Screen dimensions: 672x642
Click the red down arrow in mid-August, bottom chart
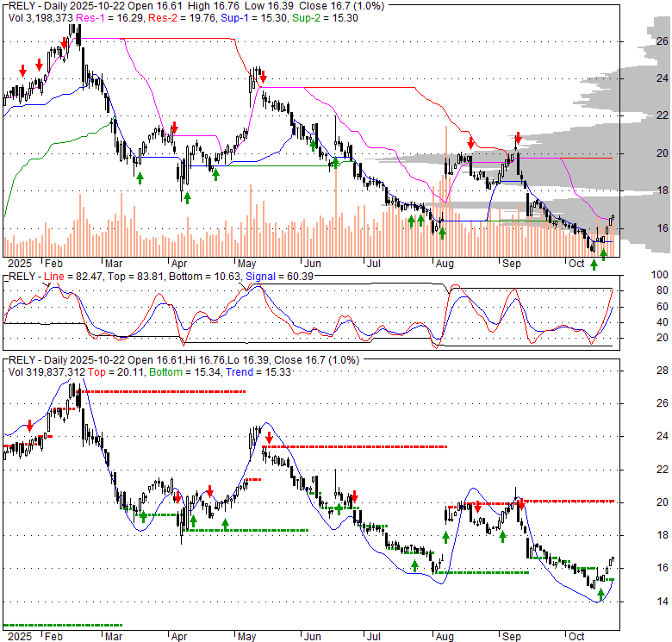(477, 508)
